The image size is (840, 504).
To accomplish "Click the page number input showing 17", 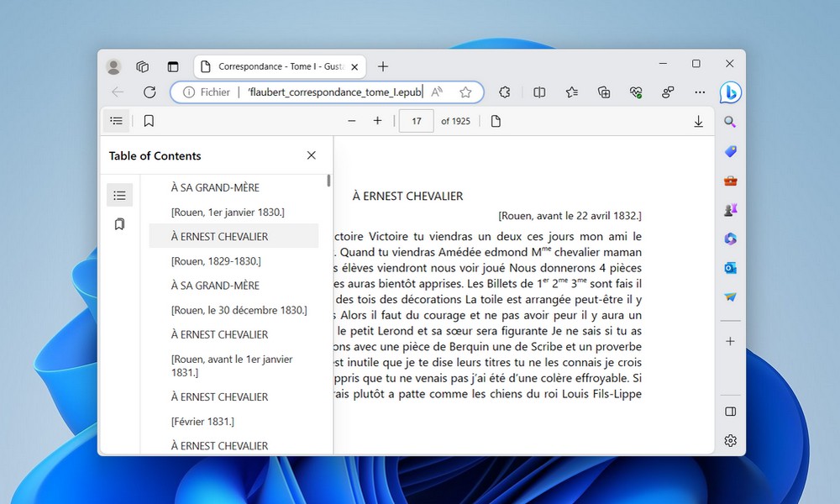I will click(x=416, y=120).
